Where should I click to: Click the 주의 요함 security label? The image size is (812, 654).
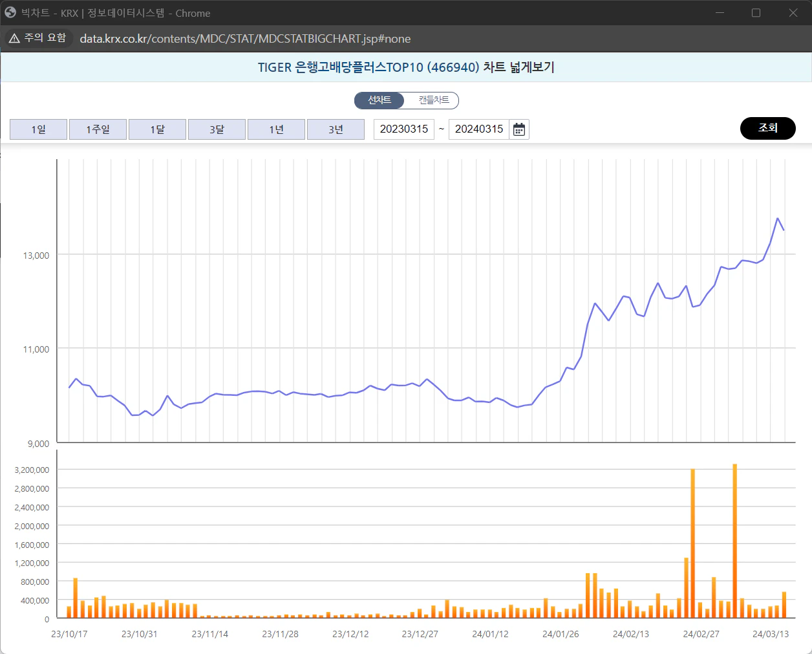pyautogui.click(x=45, y=38)
